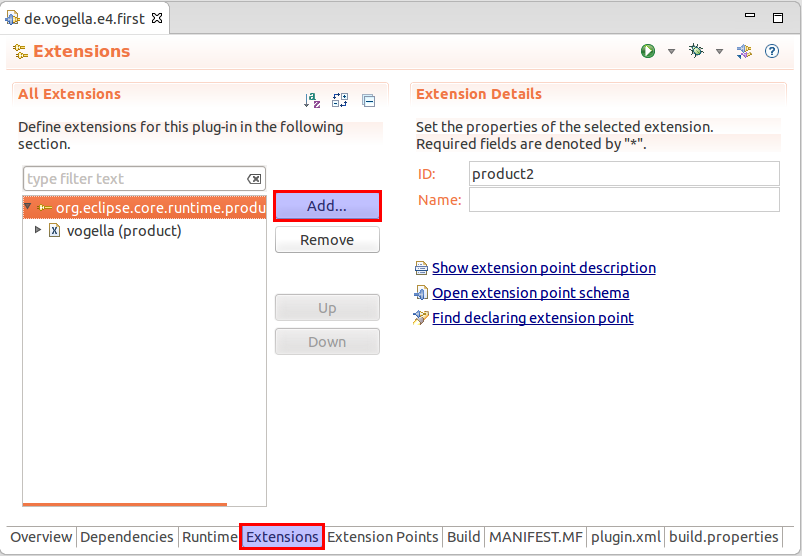Minimize the editor area

[x=750, y=15]
